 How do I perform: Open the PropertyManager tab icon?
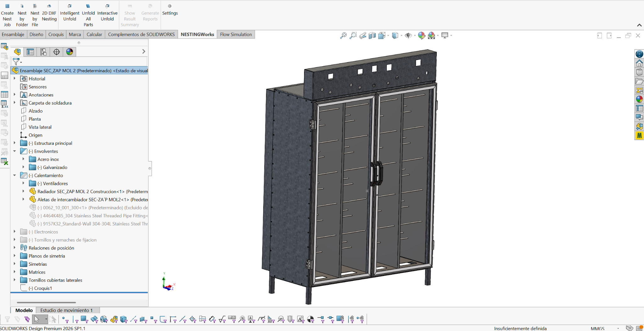30,52
